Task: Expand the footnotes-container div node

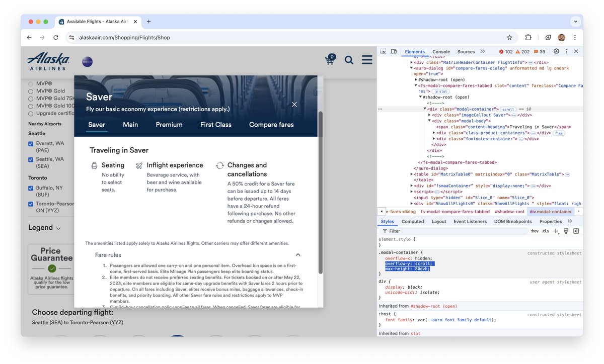Action: [x=434, y=139]
